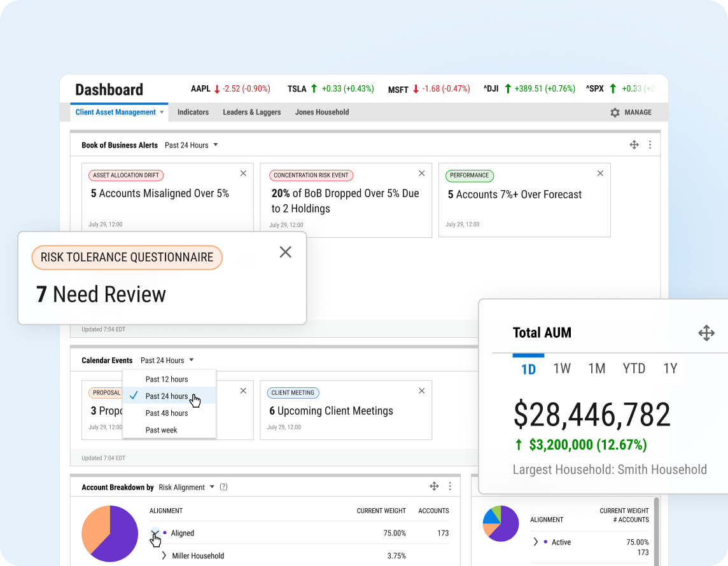
Task: Click move handle on Book of Business Alerts
Action: [634, 145]
